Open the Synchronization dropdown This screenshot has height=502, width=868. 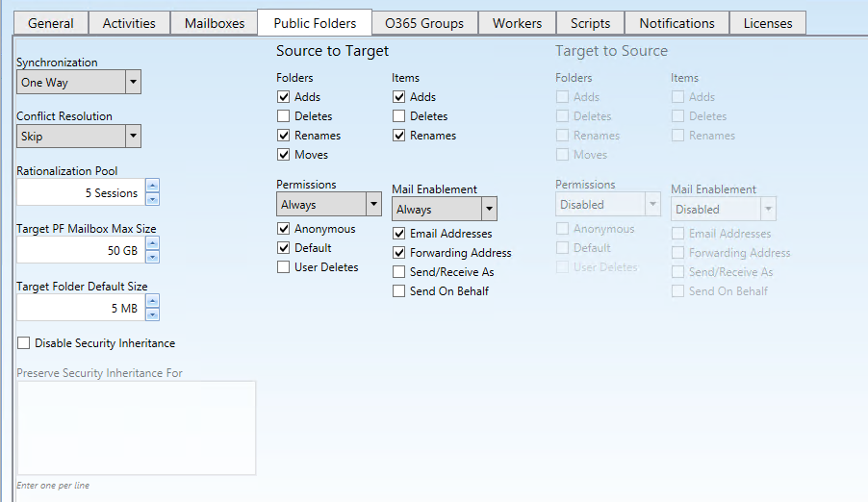133,83
